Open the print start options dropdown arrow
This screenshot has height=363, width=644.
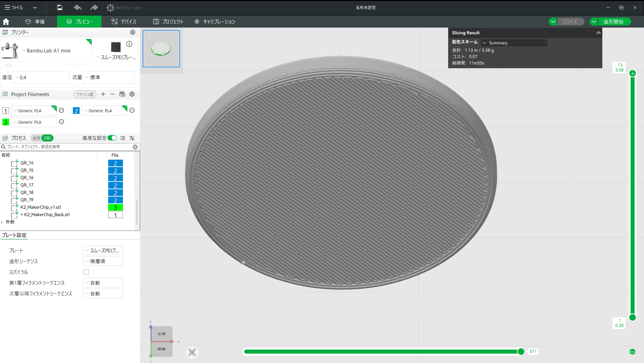click(594, 22)
